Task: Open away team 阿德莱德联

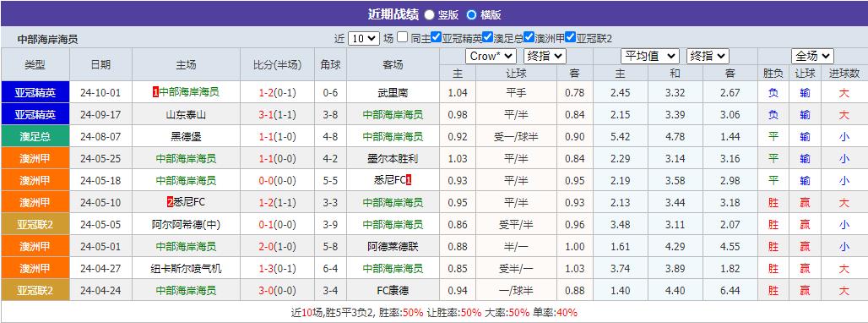Action: [393, 247]
